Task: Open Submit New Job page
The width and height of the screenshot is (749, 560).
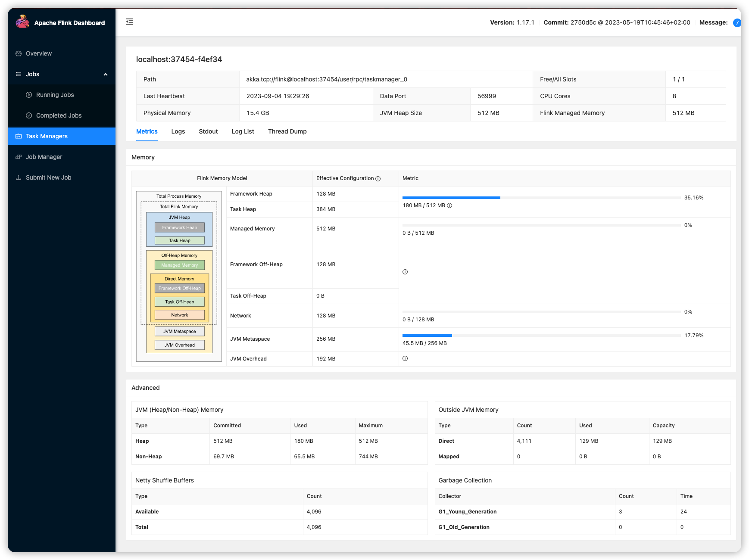Action: [48, 177]
